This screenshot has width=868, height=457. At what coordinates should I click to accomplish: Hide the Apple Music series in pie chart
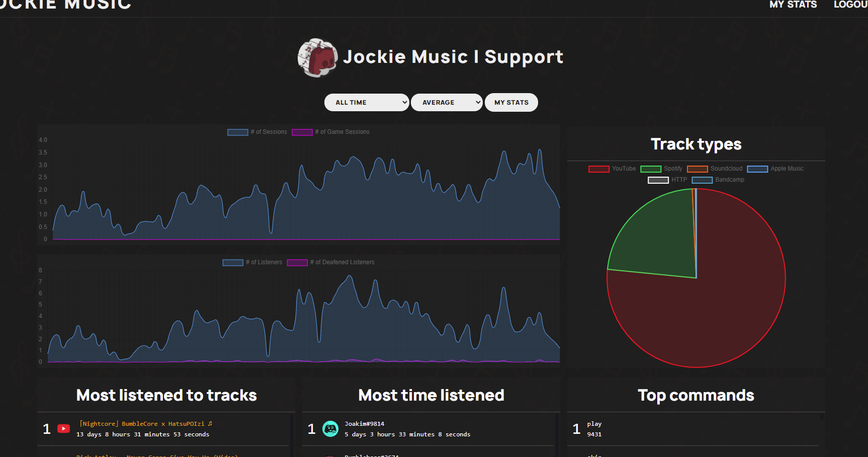(x=775, y=169)
